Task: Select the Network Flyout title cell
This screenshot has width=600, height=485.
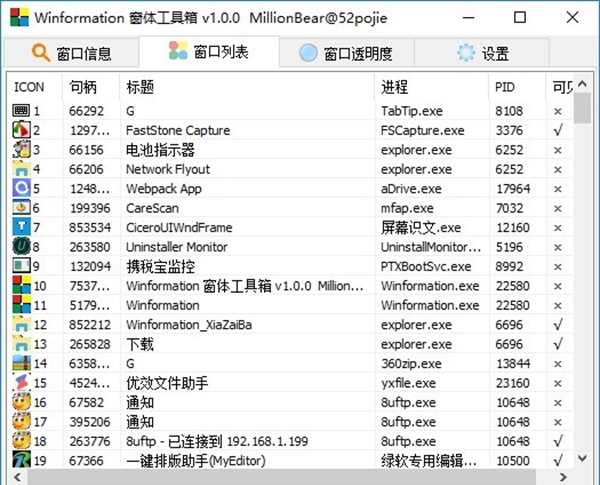Action: [x=168, y=169]
